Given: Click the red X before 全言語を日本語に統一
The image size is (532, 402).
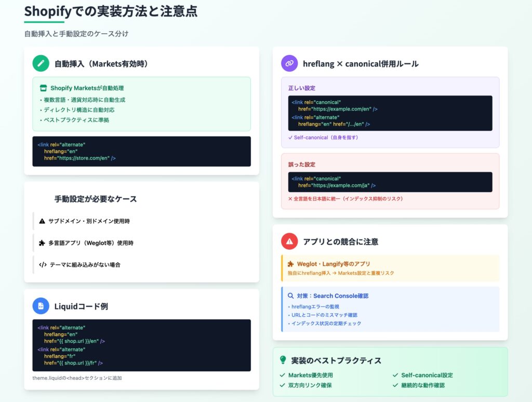Looking at the screenshot, I should click(x=290, y=199).
